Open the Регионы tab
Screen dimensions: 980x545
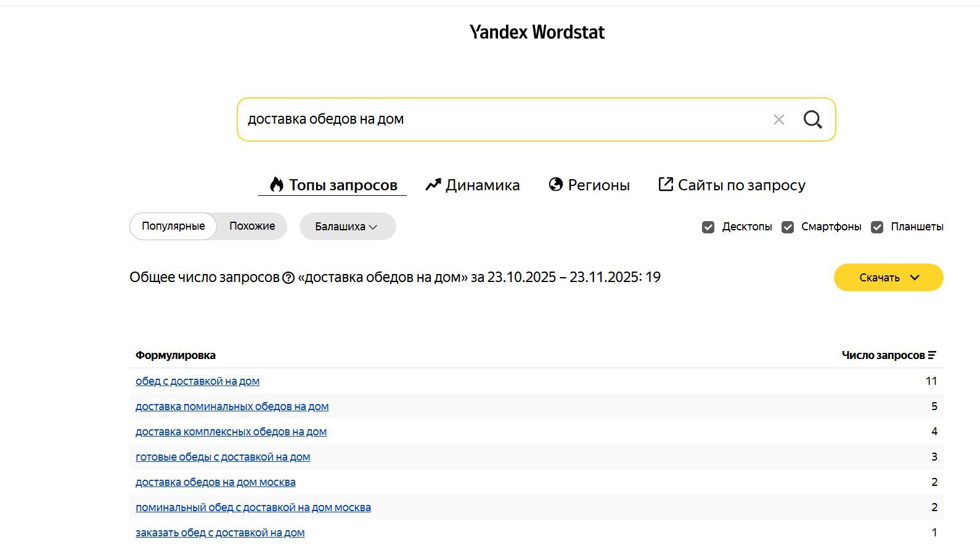[589, 185]
